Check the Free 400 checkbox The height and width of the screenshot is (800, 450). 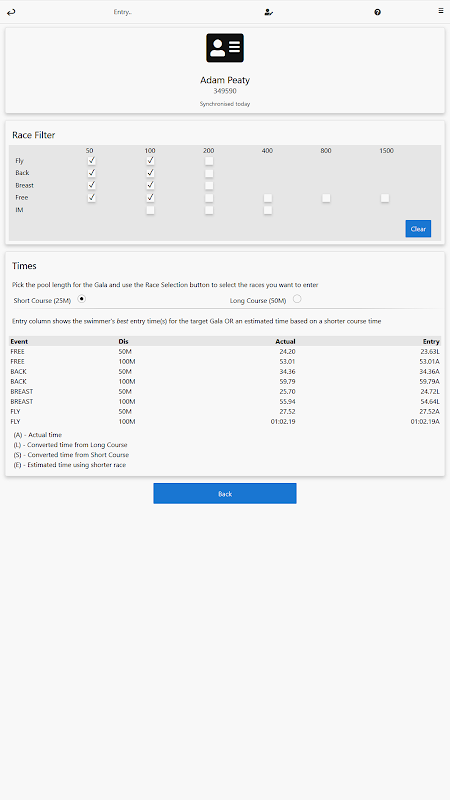267,197
